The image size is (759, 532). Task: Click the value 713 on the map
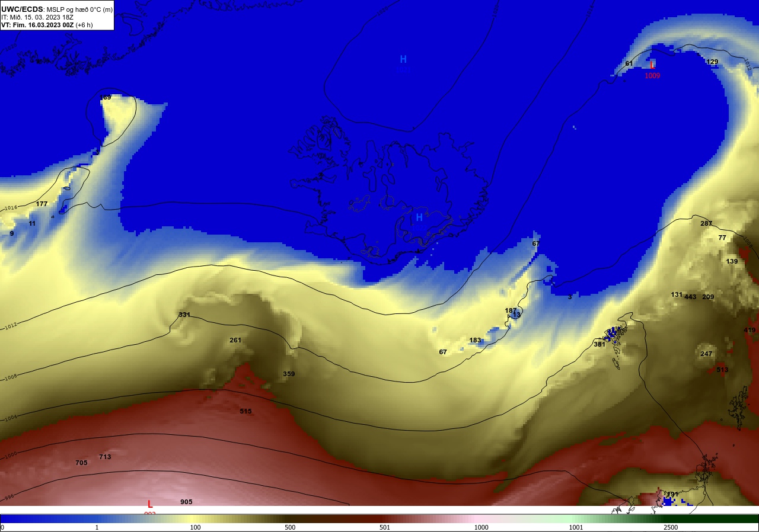(x=105, y=457)
